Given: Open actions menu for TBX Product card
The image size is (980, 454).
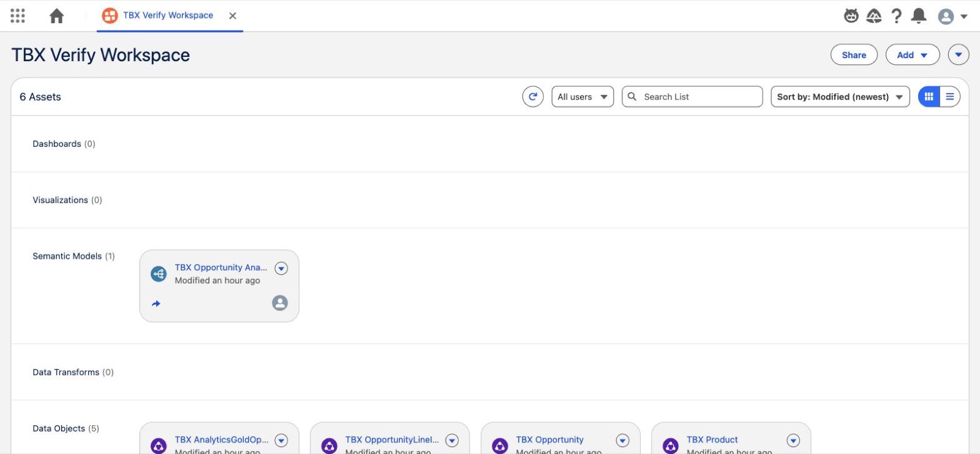Looking at the screenshot, I should tap(793, 440).
